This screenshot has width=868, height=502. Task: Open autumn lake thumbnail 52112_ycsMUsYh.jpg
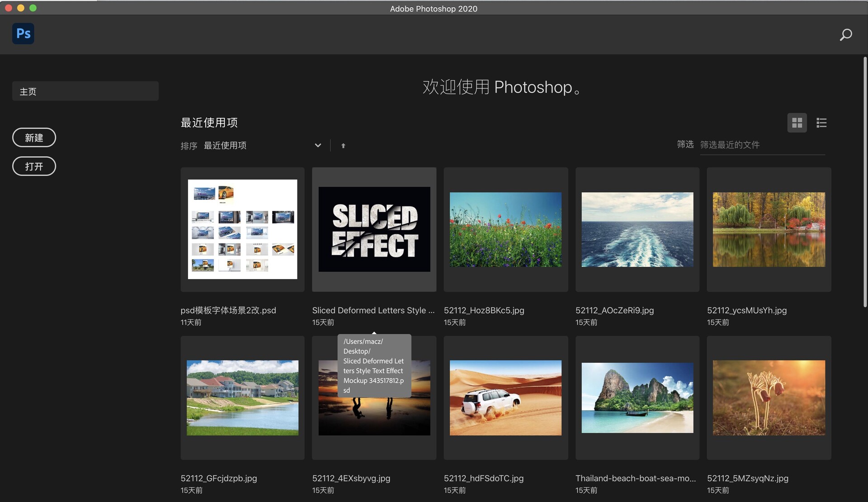[769, 229]
